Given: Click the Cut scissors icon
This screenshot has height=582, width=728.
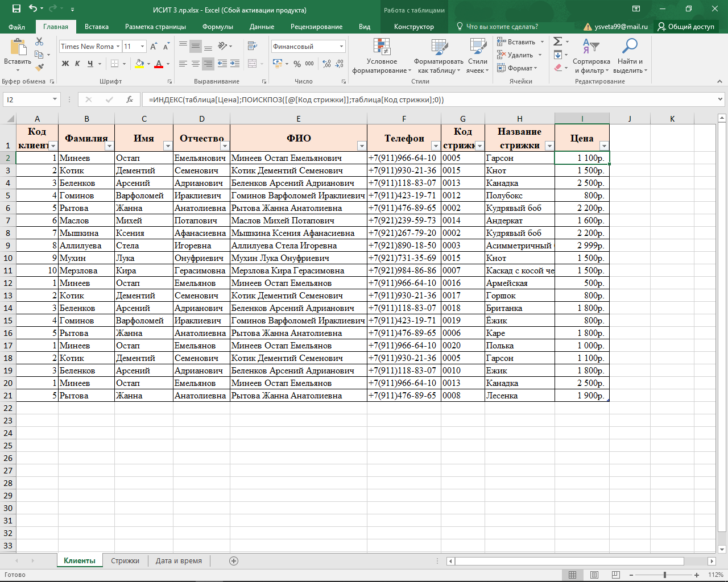Looking at the screenshot, I should coord(39,42).
